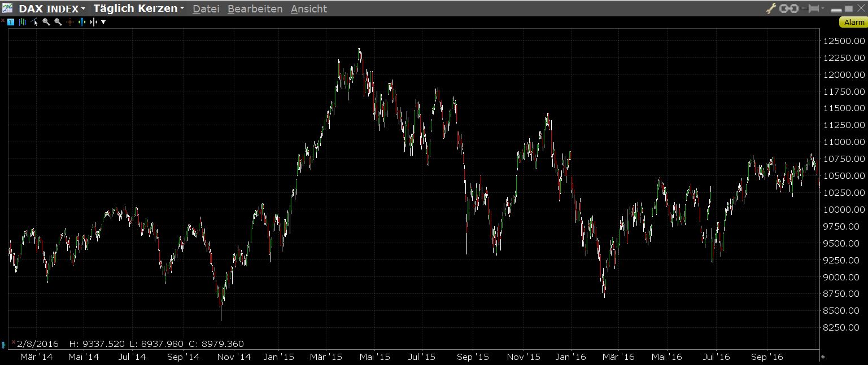Click the chart application icon at top-left
Screen dimensions: 868x365
pyautogui.click(x=7, y=8)
